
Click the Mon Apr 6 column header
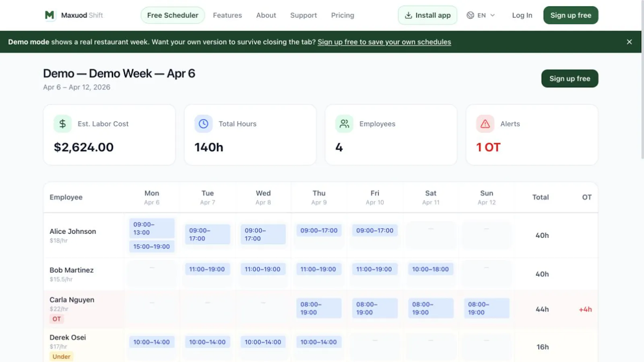click(x=152, y=197)
